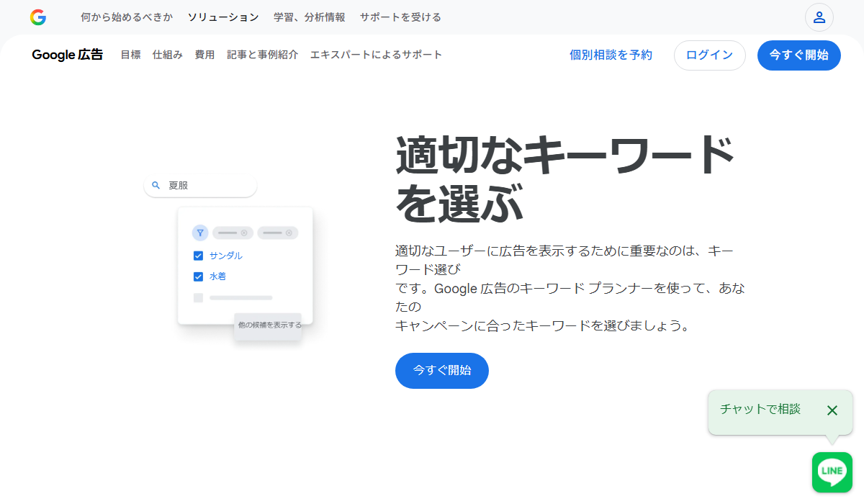Enable the third unchecked keyword checkbox

[198, 297]
